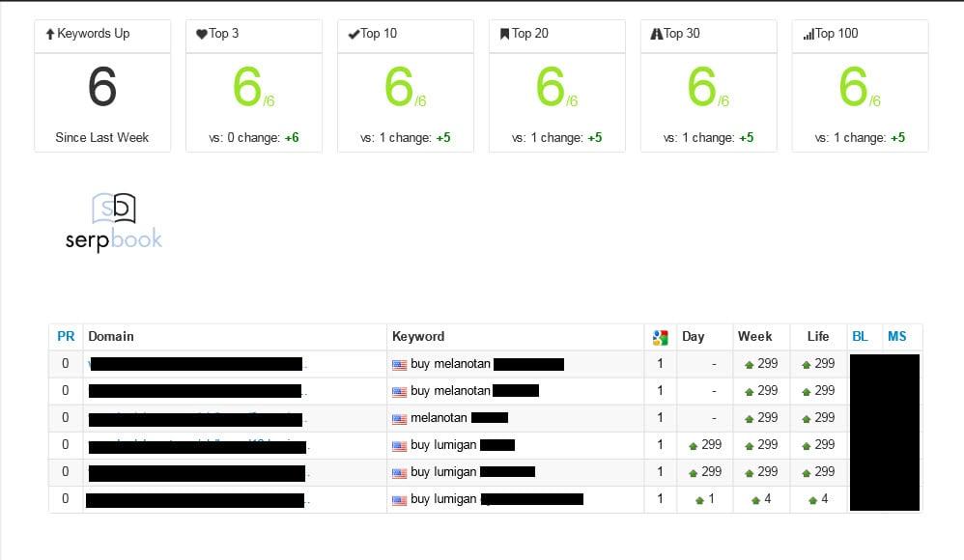
Task: Click the Top 100 signal bars icon
Action: [x=808, y=34]
